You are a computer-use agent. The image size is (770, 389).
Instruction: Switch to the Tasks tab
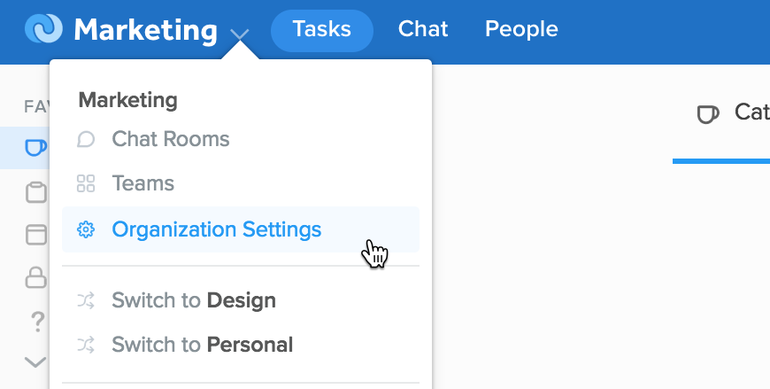click(322, 29)
